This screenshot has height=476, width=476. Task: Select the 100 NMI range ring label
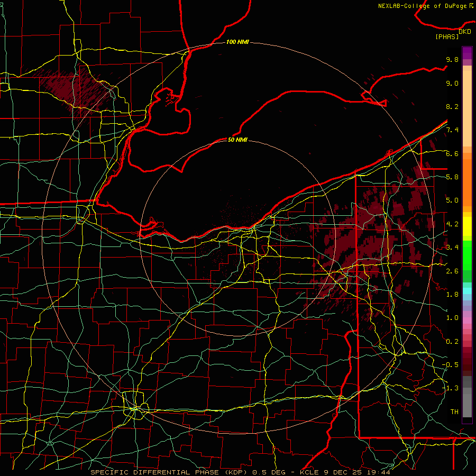pyautogui.click(x=237, y=42)
